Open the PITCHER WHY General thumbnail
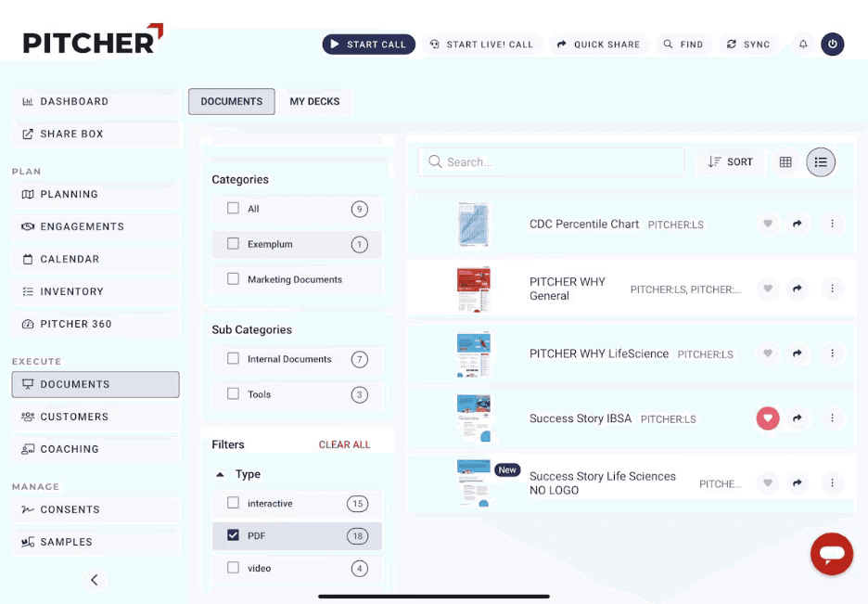The height and width of the screenshot is (604, 868). point(474,289)
